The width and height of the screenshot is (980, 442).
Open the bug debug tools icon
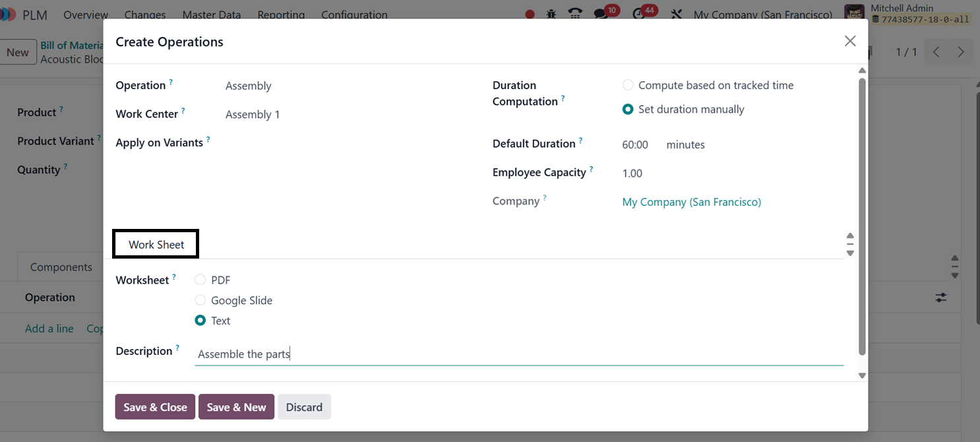click(x=551, y=14)
